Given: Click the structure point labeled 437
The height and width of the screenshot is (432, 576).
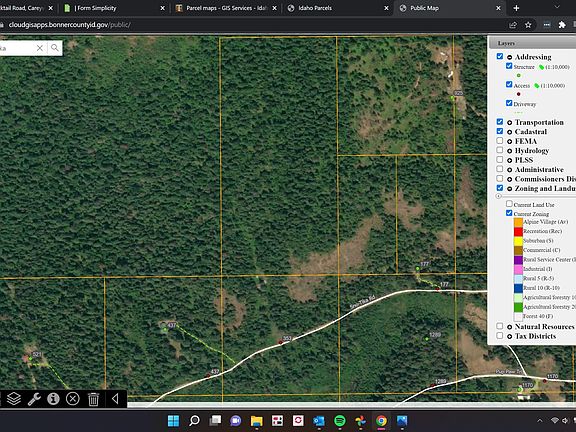Looking at the screenshot, I should pos(165,330).
